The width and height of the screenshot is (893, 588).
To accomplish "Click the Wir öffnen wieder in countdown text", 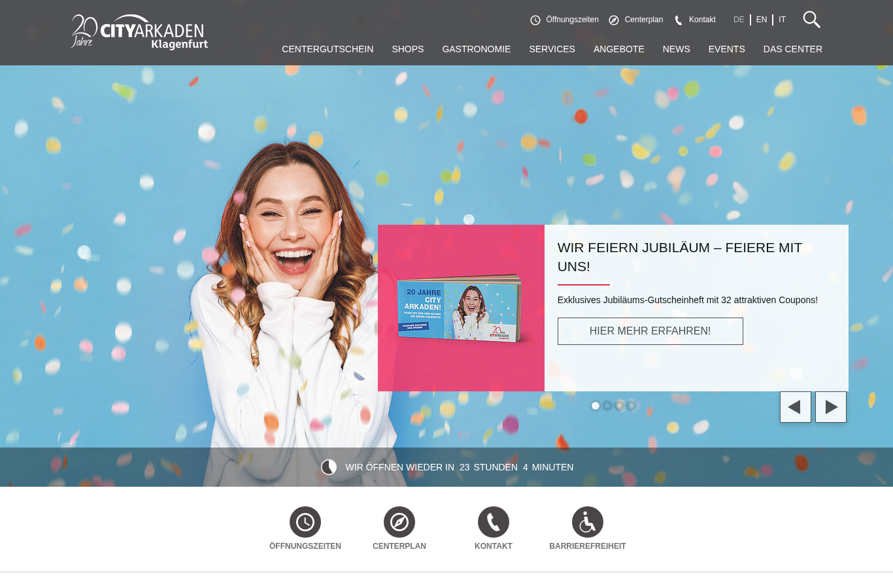I will pos(460,467).
